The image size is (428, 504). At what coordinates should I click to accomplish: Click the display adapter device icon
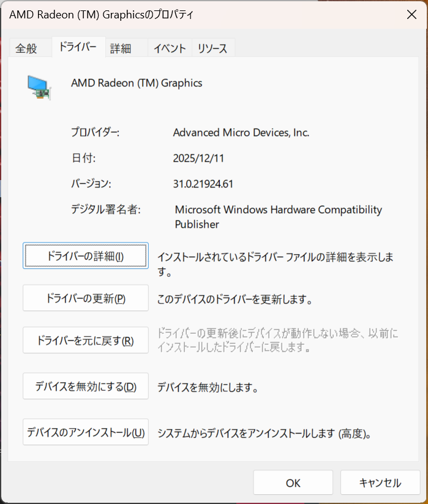(x=40, y=87)
